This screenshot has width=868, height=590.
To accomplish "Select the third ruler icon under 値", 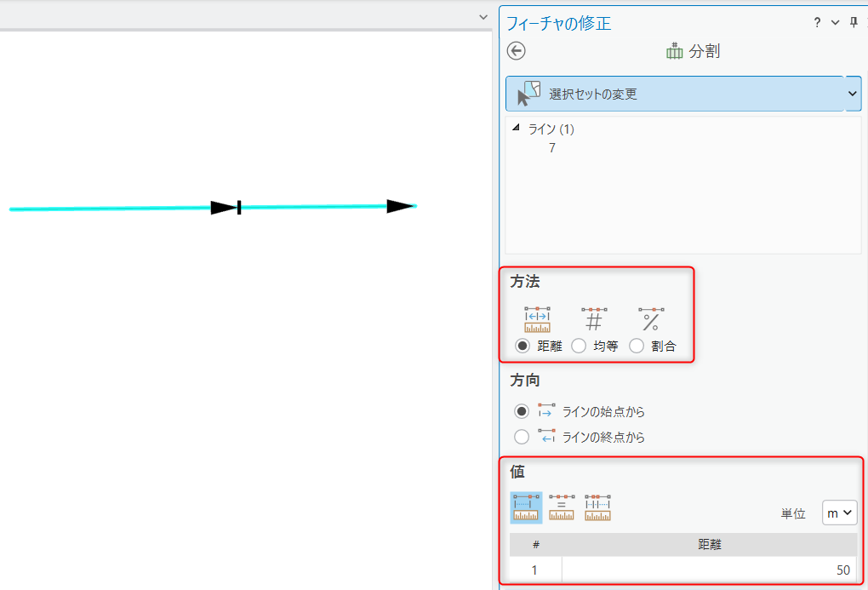I will pyautogui.click(x=598, y=507).
